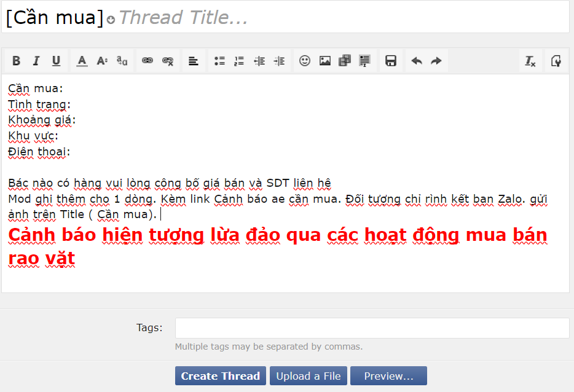Screen dimensions: 574x392
Task: Click the Upload a File button
Action: (x=309, y=376)
